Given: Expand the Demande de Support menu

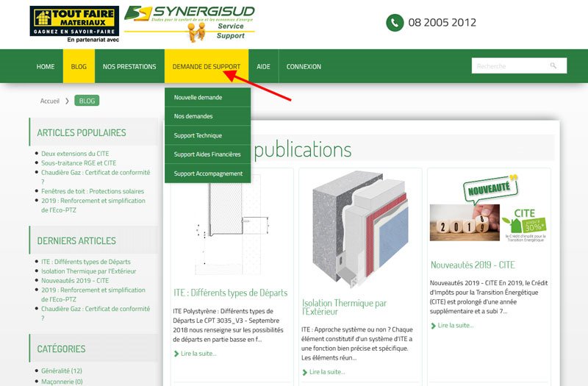Looking at the screenshot, I should tap(206, 67).
